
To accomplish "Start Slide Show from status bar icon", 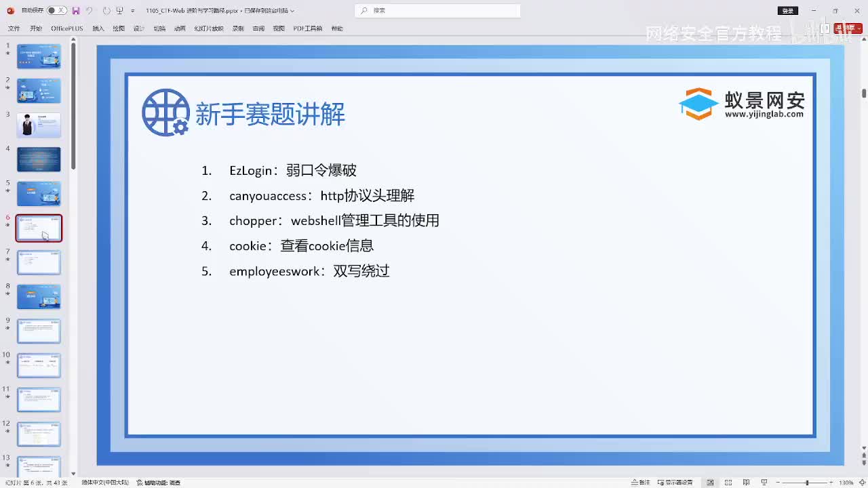I will [764, 483].
